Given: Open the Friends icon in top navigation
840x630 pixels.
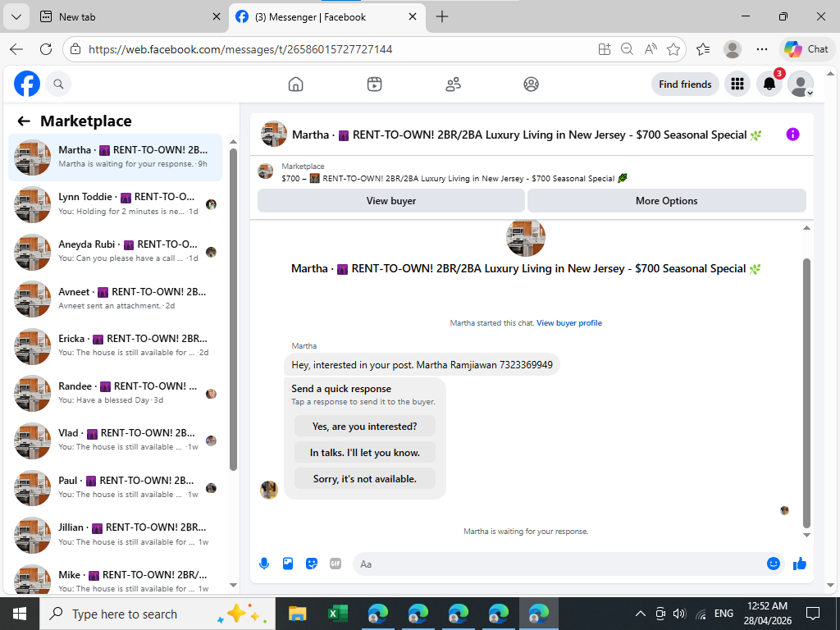Looking at the screenshot, I should 453,84.
